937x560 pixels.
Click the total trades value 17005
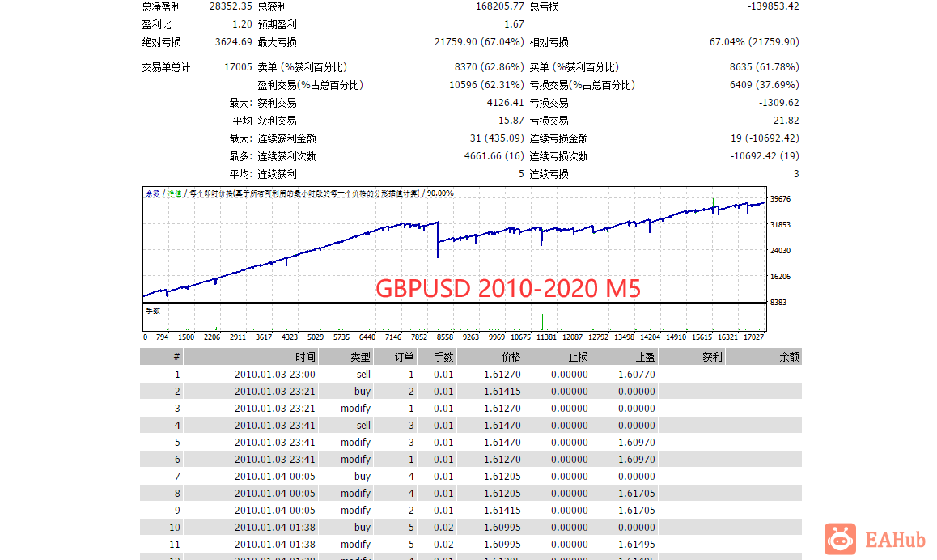238,67
